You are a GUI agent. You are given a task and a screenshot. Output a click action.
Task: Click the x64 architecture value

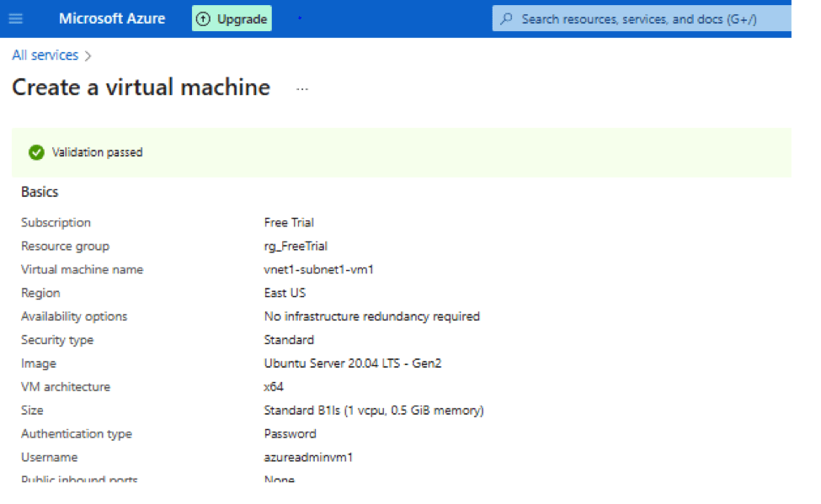pos(274,387)
